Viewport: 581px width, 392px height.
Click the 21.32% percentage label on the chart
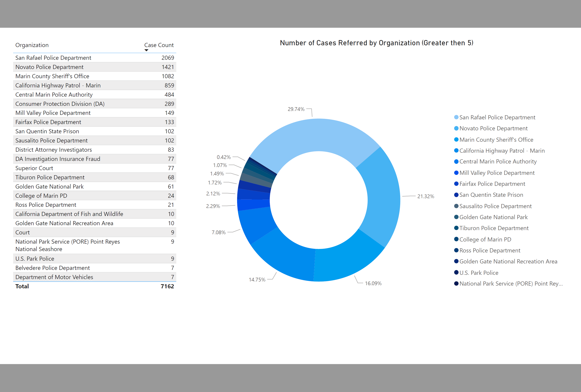point(426,197)
